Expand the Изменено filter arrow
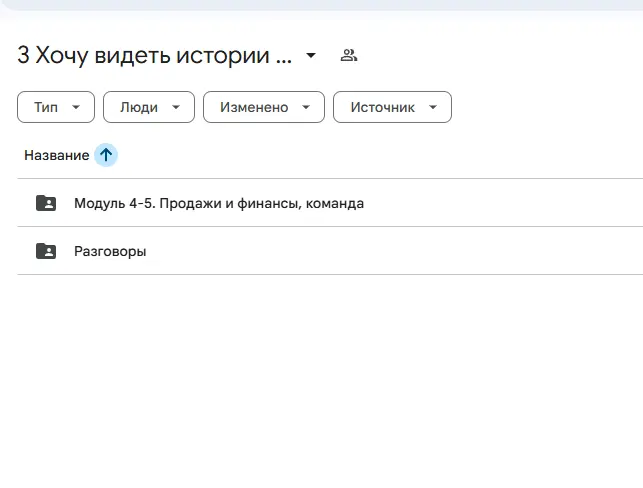Viewport: 643px width, 488px height. click(307, 107)
